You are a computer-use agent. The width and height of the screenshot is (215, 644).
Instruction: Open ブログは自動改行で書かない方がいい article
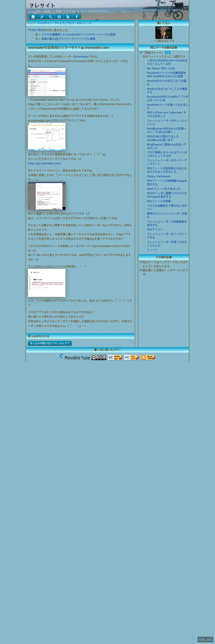(167, 207)
